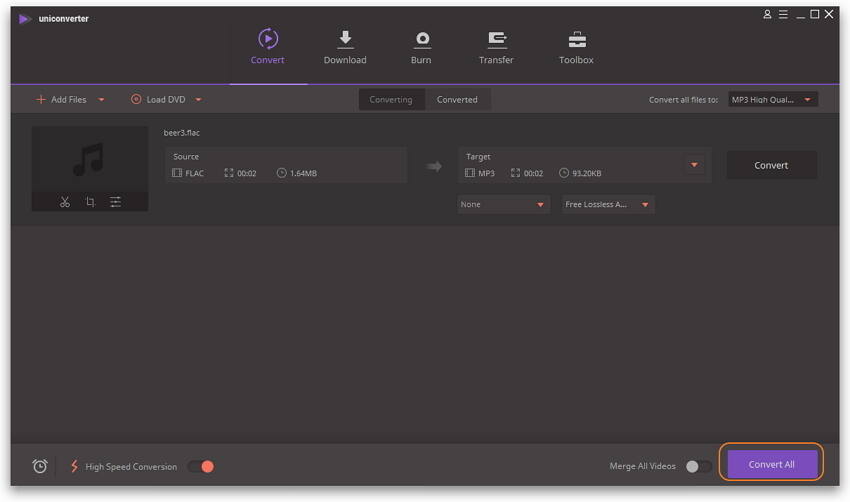Click the target duration 00:02 icon
The width and height of the screenshot is (850, 502).
[x=515, y=173]
